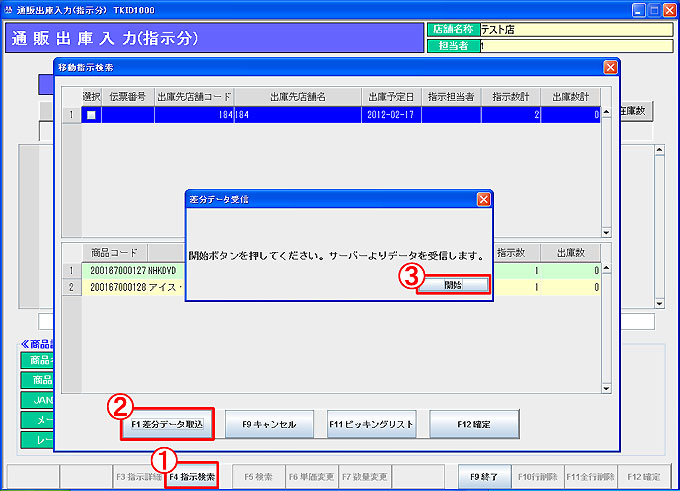Click lower grid scrollbar down arrow
The width and height of the screenshot is (680, 491).
tap(606, 389)
